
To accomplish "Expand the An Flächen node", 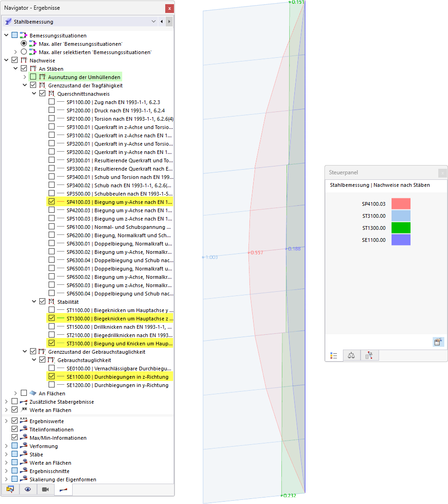I will click(15, 393).
